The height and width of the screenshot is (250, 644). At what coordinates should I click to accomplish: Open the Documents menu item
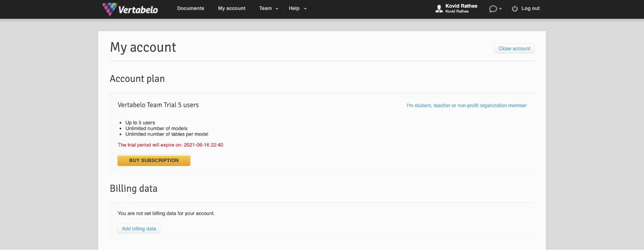tap(190, 8)
